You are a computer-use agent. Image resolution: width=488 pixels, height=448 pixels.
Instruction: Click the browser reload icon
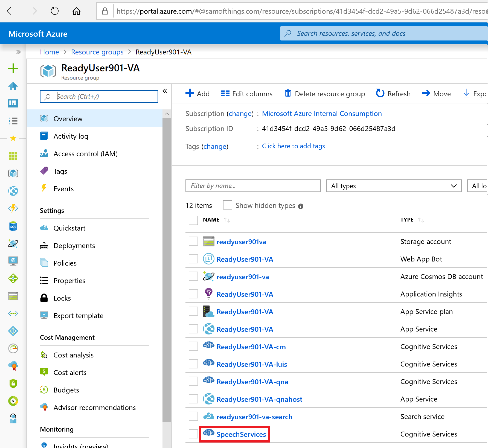(55, 11)
